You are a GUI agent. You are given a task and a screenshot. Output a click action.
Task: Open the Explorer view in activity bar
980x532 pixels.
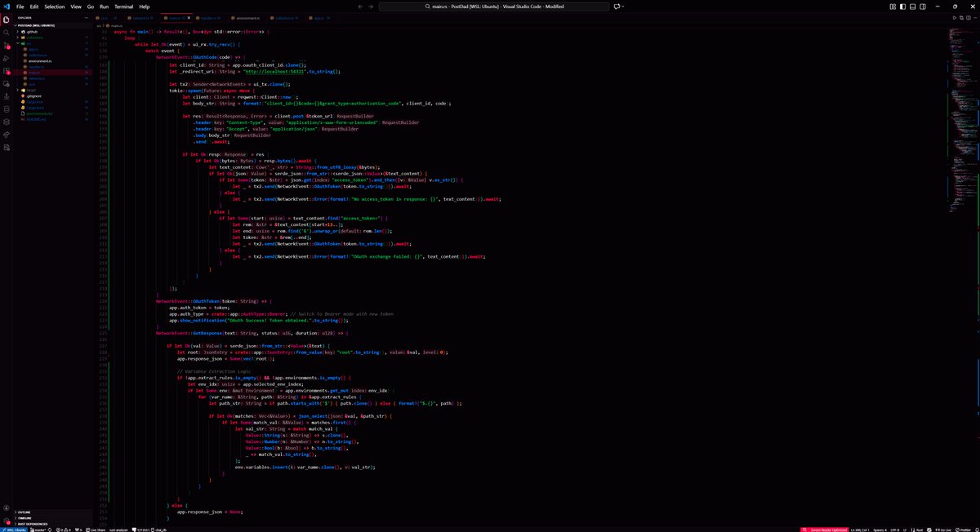point(7,20)
